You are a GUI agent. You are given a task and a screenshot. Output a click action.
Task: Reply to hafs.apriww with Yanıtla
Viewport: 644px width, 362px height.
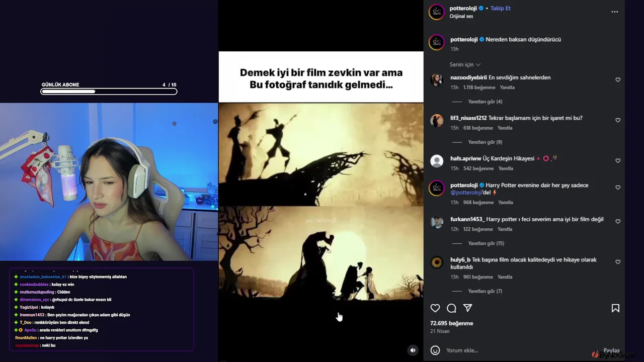coord(505,168)
